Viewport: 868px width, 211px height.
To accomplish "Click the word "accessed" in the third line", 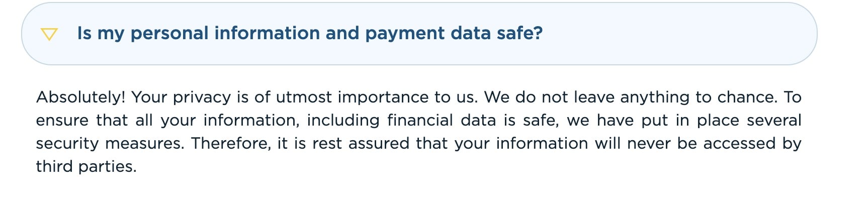I will click(x=739, y=143).
